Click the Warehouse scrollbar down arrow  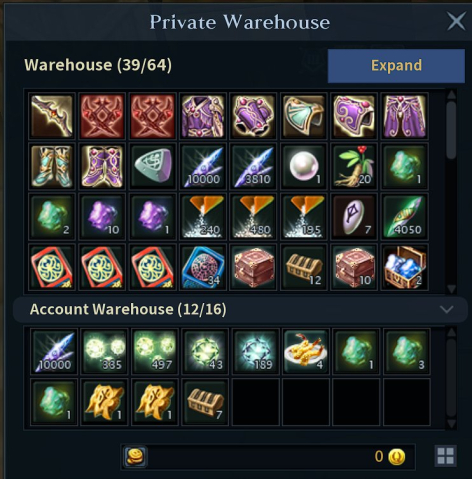[x=451, y=289]
